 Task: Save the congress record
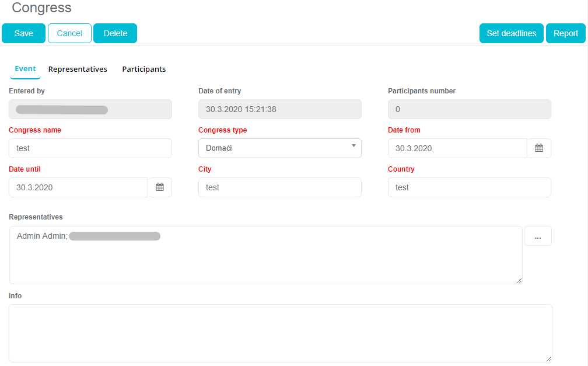click(23, 33)
